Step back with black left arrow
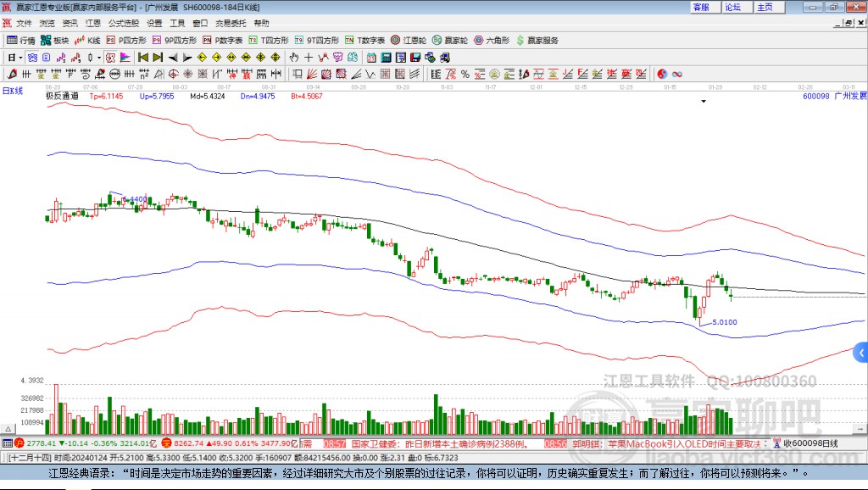868x490 pixels. (173, 58)
